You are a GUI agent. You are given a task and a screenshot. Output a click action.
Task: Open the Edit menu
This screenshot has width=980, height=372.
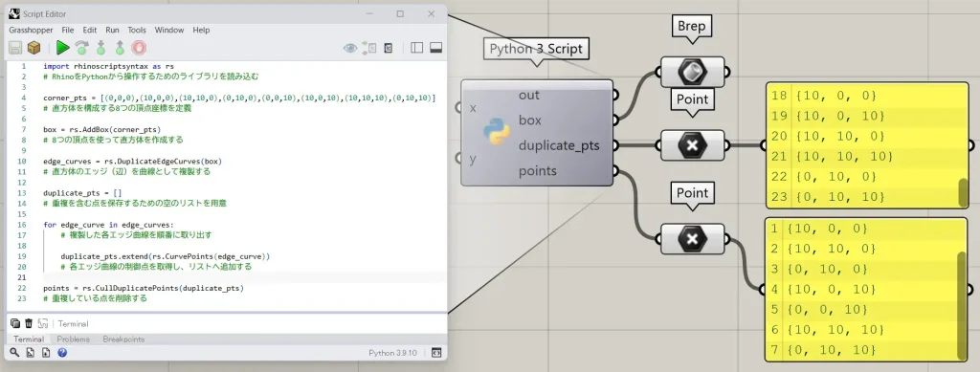pyautogui.click(x=89, y=30)
